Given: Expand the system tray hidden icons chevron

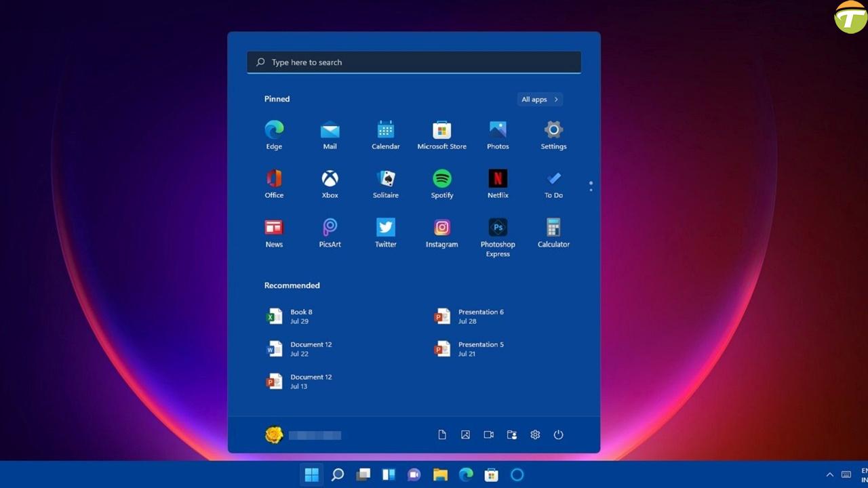Looking at the screenshot, I should pos(829,474).
